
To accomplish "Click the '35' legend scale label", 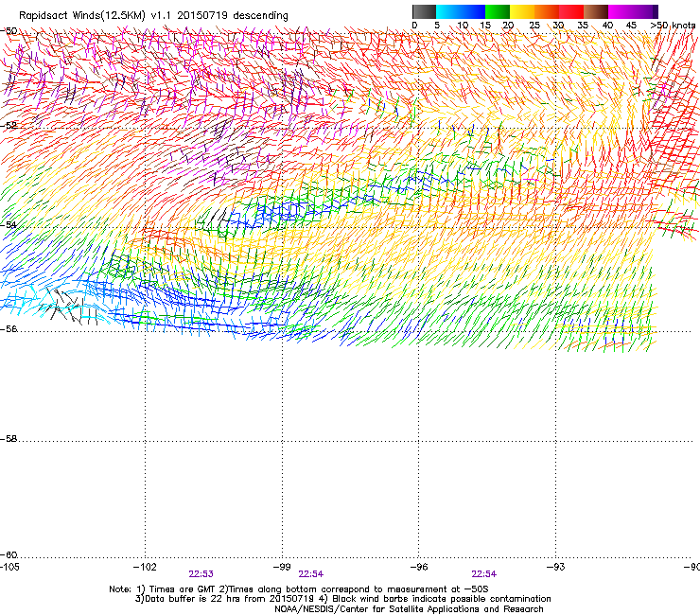I will pyautogui.click(x=583, y=25).
